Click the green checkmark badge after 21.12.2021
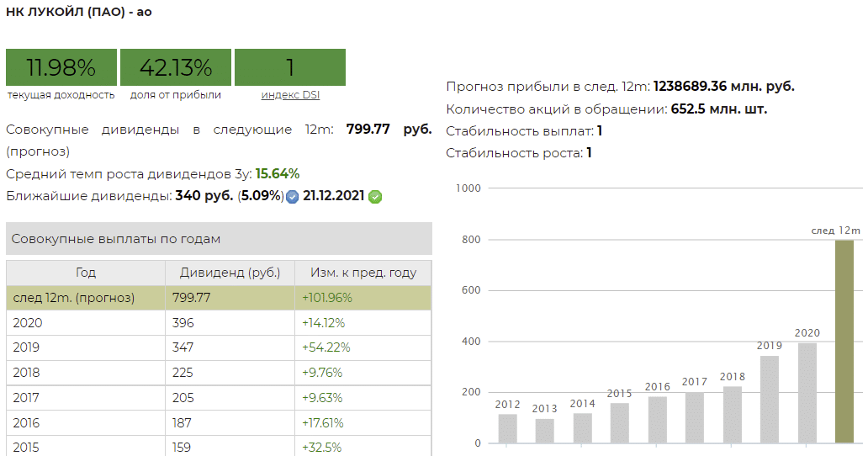 coord(375,197)
